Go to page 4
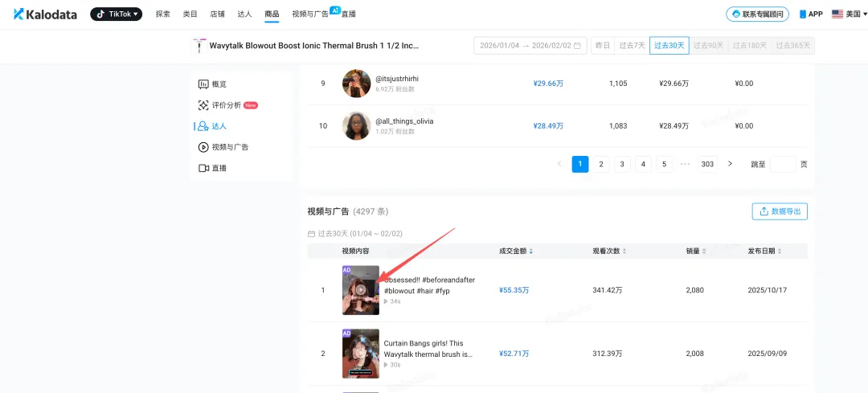The image size is (868, 393). [x=643, y=164]
